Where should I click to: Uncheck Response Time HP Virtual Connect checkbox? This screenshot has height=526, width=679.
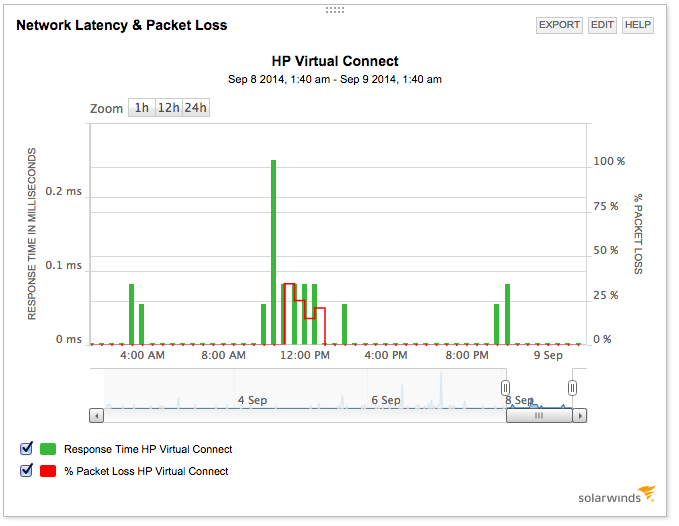26,449
